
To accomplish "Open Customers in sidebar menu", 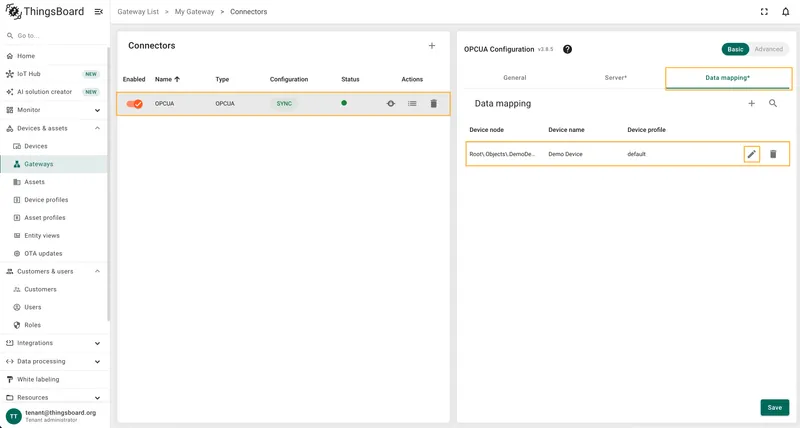I will pyautogui.click(x=40, y=289).
